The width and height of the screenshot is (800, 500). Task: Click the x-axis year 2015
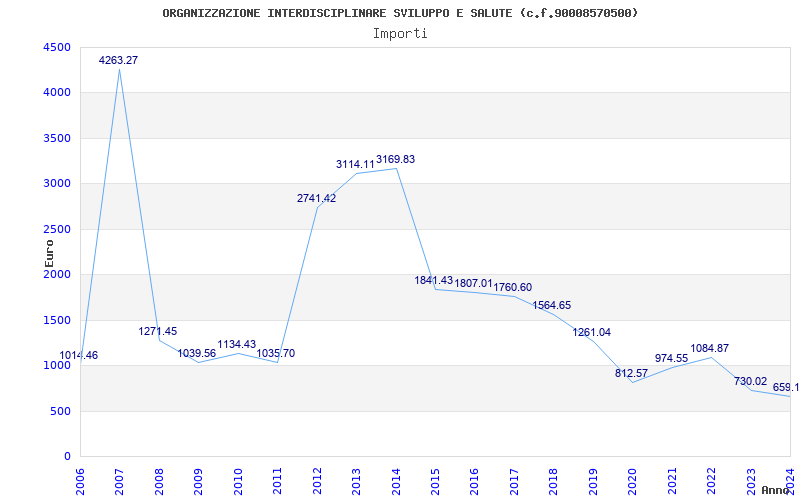pyautogui.click(x=435, y=482)
